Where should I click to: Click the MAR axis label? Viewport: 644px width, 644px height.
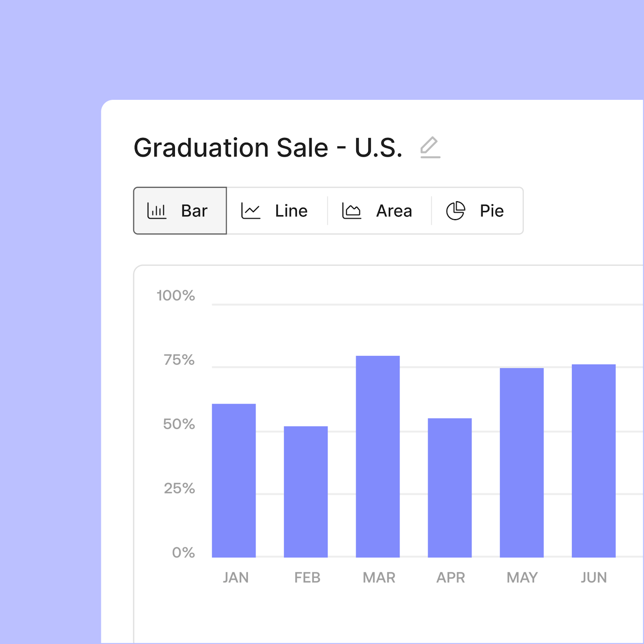pyautogui.click(x=379, y=577)
